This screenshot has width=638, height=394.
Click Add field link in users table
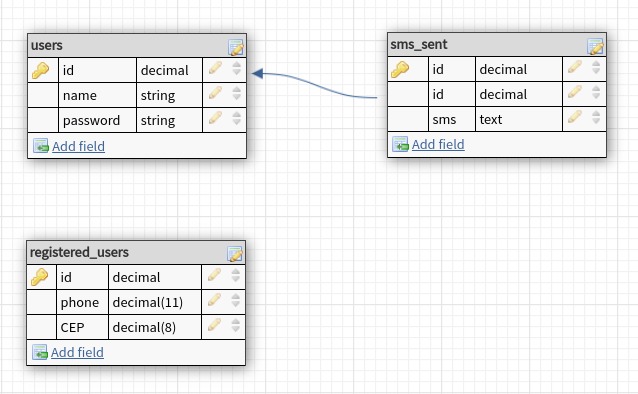pos(78,146)
